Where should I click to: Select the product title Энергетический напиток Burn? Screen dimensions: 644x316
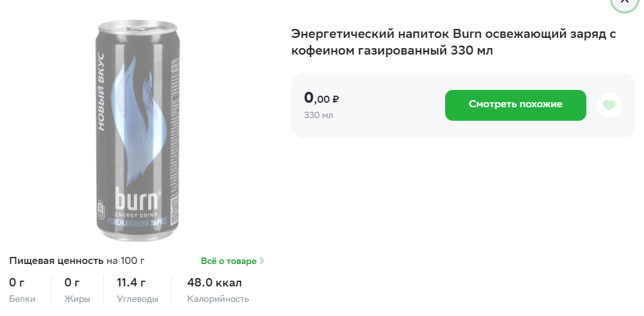[453, 42]
